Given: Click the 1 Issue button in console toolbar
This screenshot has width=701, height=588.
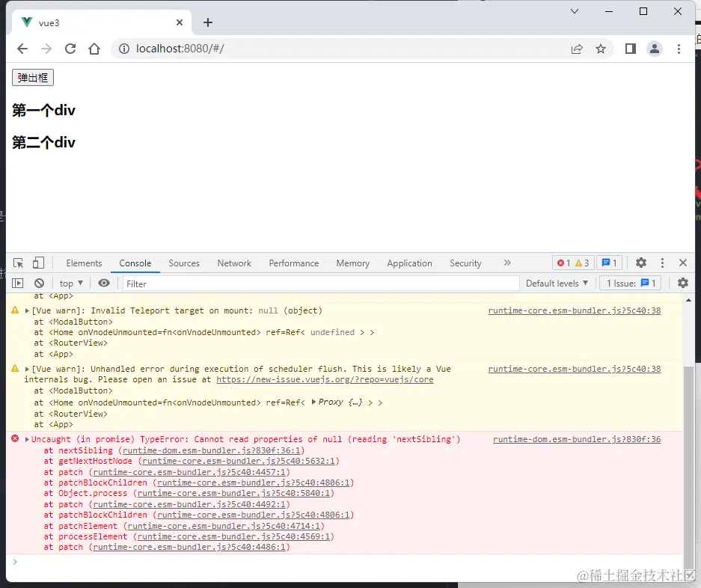Looking at the screenshot, I should click(x=631, y=284).
